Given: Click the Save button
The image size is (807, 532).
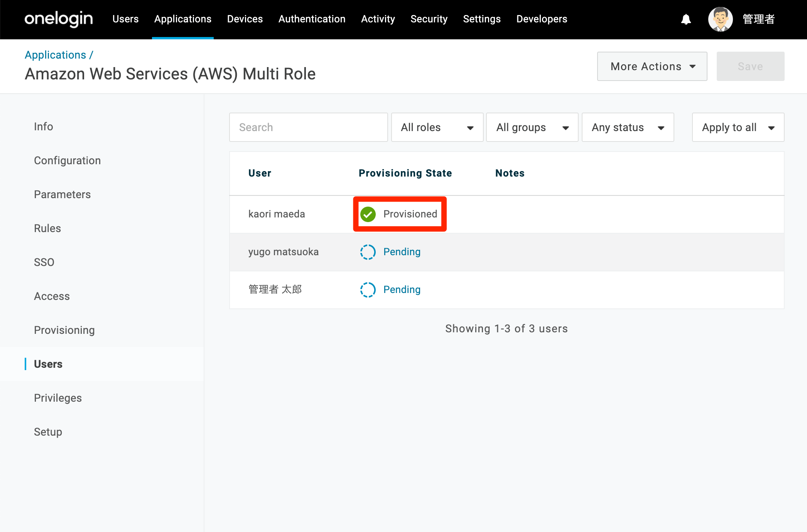Looking at the screenshot, I should [x=751, y=66].
